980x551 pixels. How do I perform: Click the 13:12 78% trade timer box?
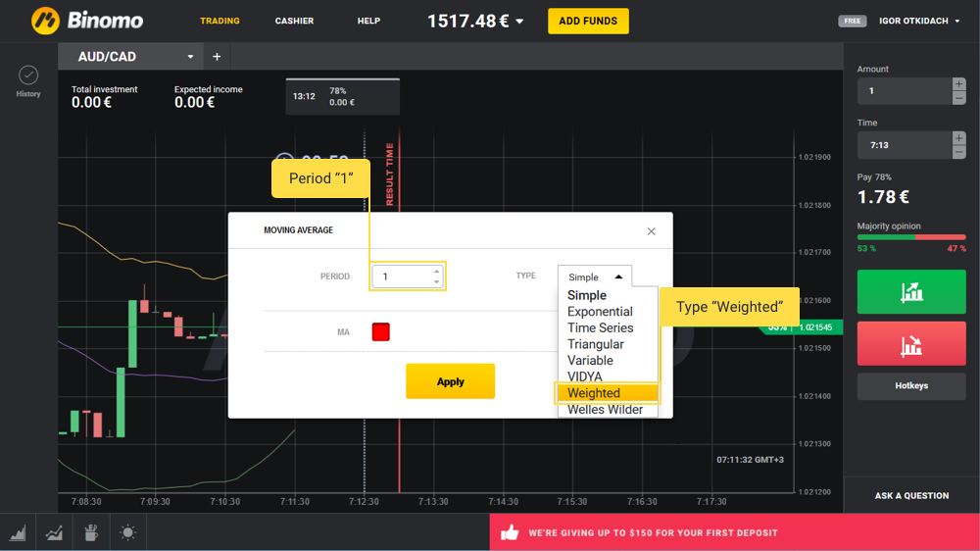click(342, 96)
